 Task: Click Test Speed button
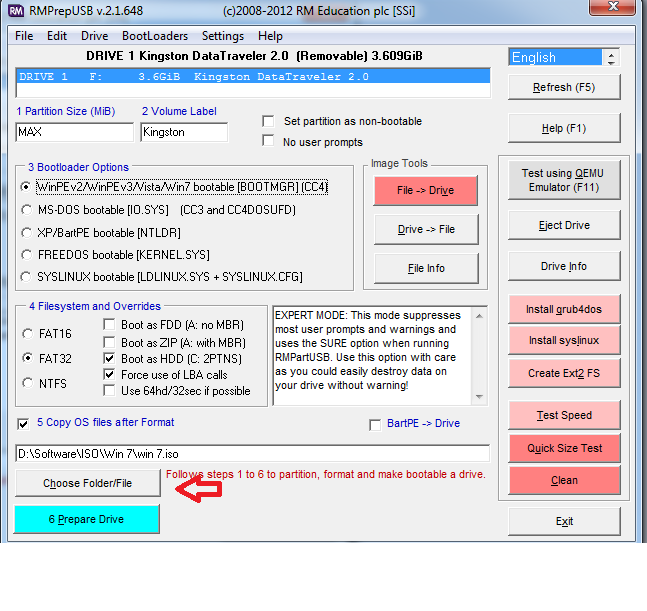tap(564, 415)
